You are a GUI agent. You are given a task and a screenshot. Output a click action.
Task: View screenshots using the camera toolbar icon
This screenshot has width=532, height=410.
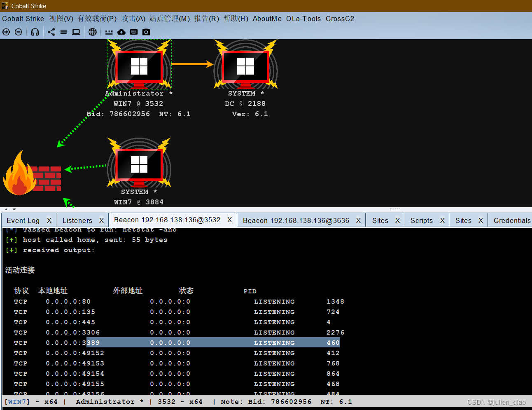[146, 32]
